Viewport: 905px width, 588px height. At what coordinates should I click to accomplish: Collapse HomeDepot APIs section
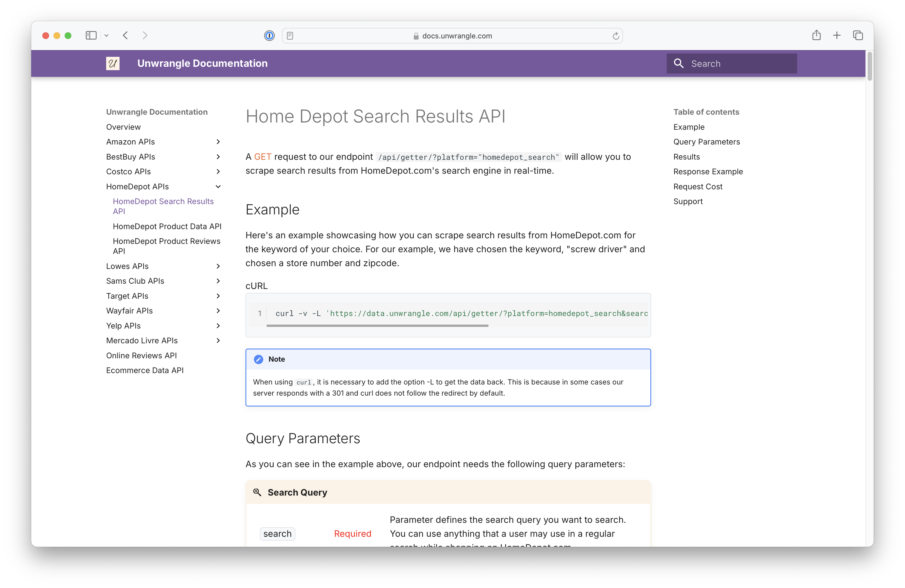point(218,187)
